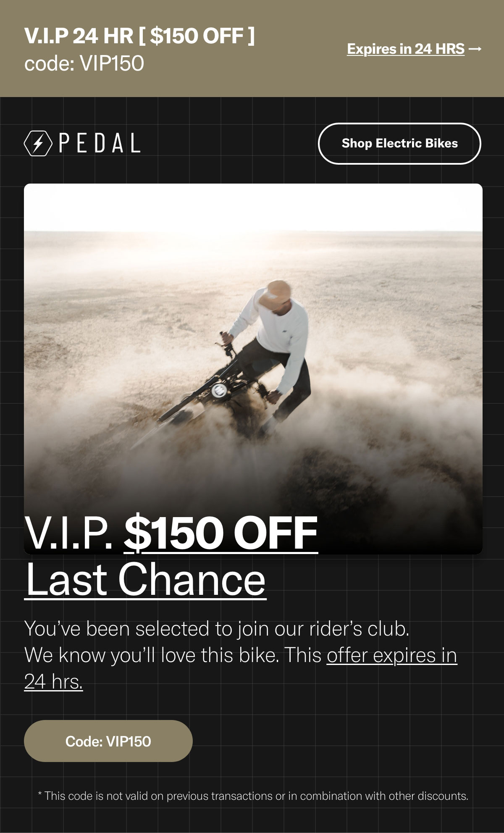Click the V.I.P 24 HR banner headline
Viewport: 504px width, 833px height.
[x=139, y=36]
